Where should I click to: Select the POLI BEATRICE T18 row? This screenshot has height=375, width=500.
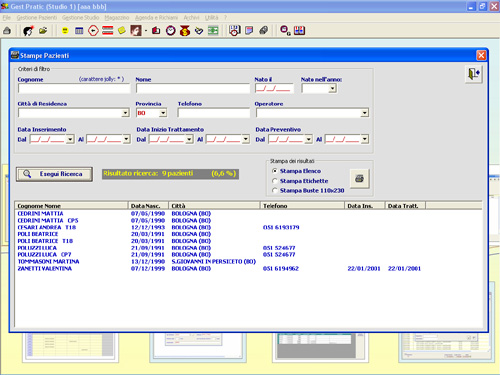coord(249,241)
